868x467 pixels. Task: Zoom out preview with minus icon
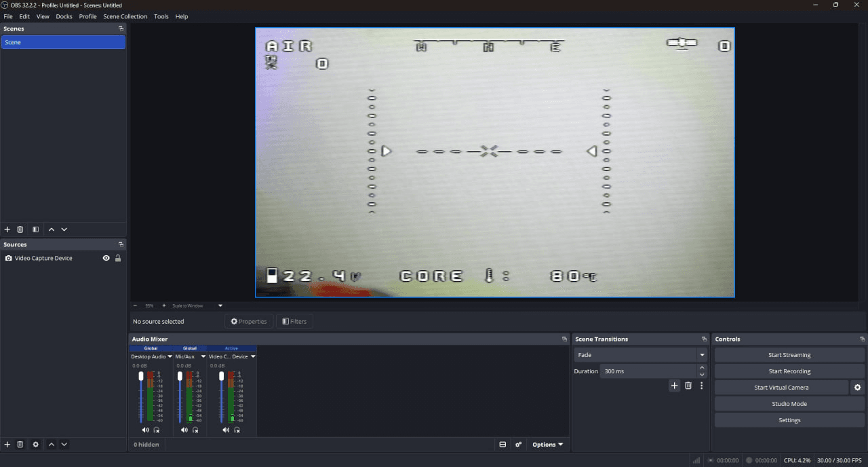click(135, 305)
